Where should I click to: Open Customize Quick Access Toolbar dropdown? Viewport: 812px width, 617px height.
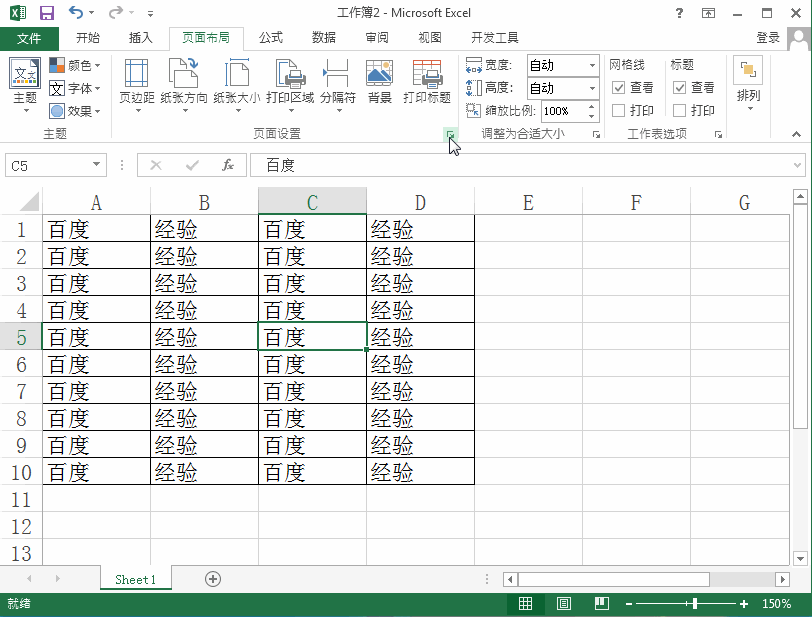[x=150, y=13]
